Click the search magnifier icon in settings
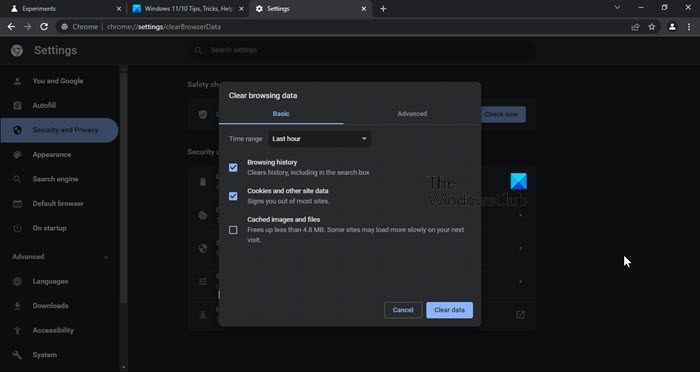The height and width of the screenshot is (373, 700). click(x=198, y=50)
